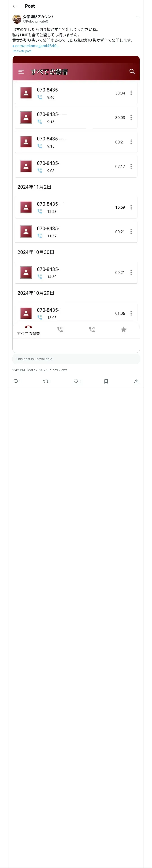Open the starred favorites tab
The height and width of the screenshot is (868, 152).
[x=124, y=329]
